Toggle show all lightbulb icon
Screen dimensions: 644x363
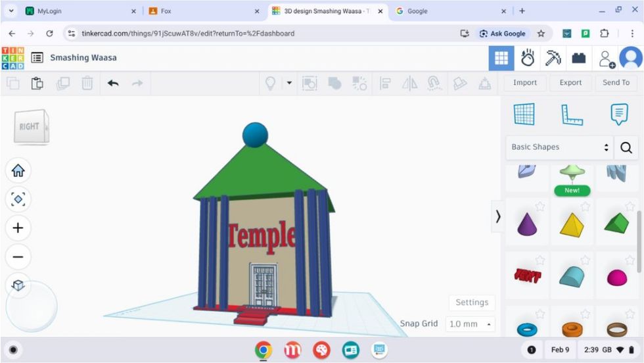click(x=269, y=83)
